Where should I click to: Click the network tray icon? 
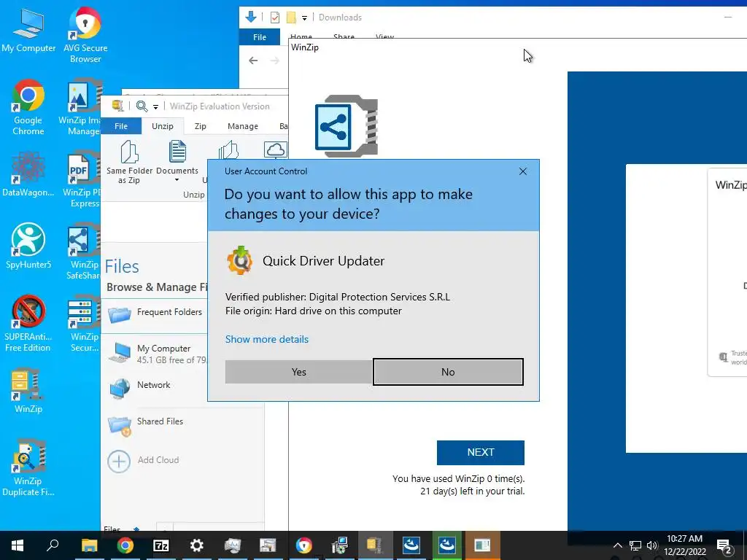(x=635, y=545)
